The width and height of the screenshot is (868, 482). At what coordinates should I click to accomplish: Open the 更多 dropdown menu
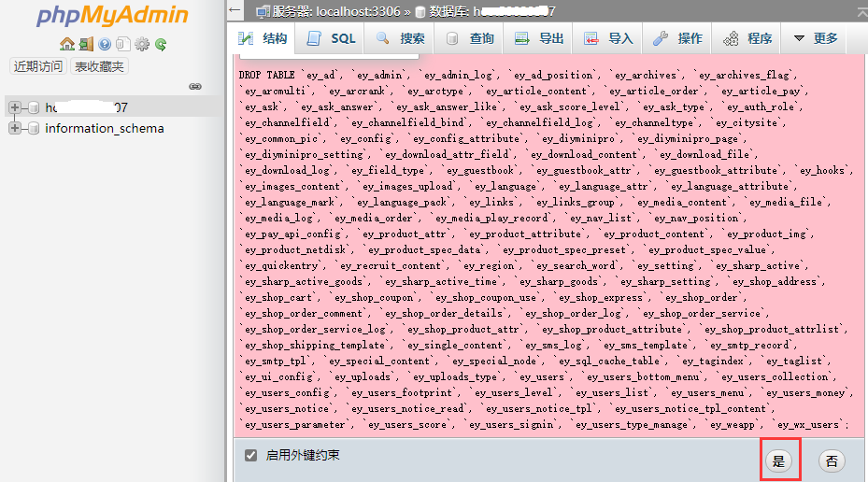(x=816, y=38)
